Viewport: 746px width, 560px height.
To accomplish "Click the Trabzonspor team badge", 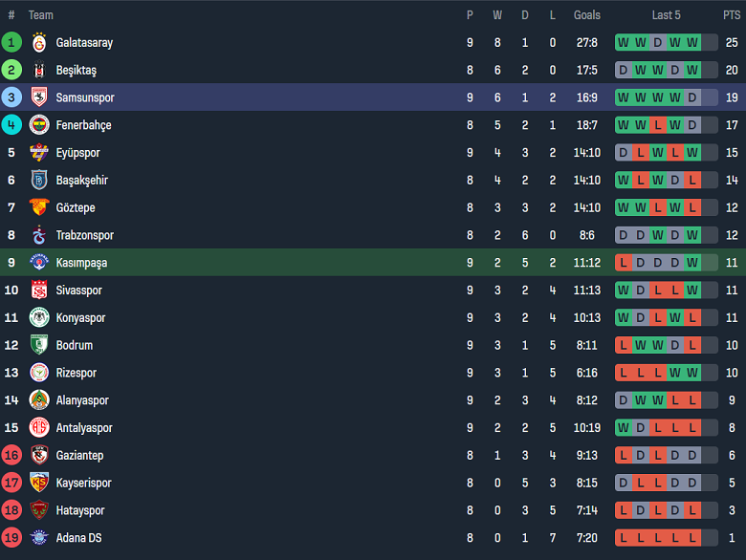I will click(x=39, y=235).
